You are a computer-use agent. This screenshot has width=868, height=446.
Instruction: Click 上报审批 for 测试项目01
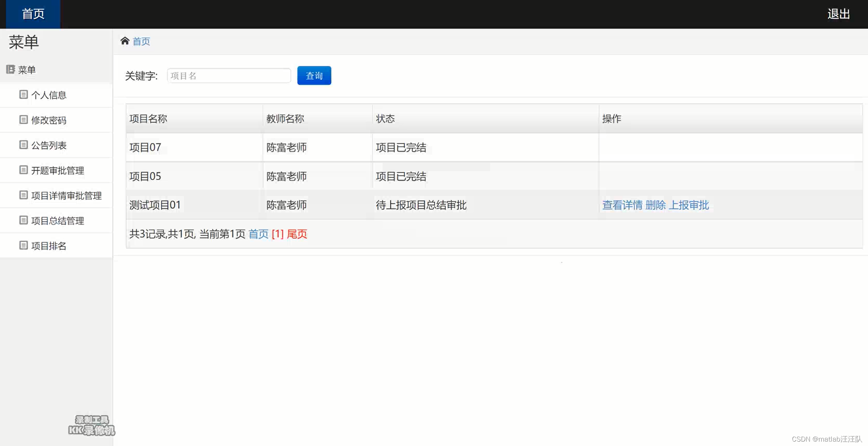(x=688, y=205)
